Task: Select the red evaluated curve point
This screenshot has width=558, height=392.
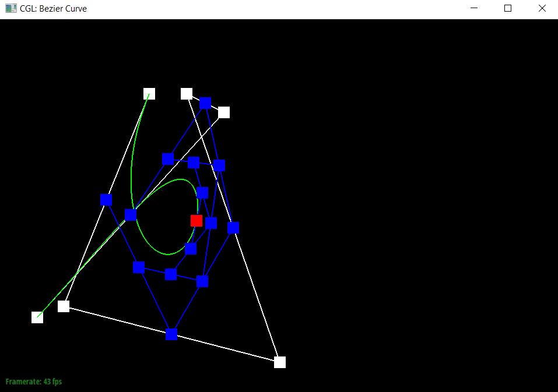Action: pyautogui.click(x=196, y=221)
